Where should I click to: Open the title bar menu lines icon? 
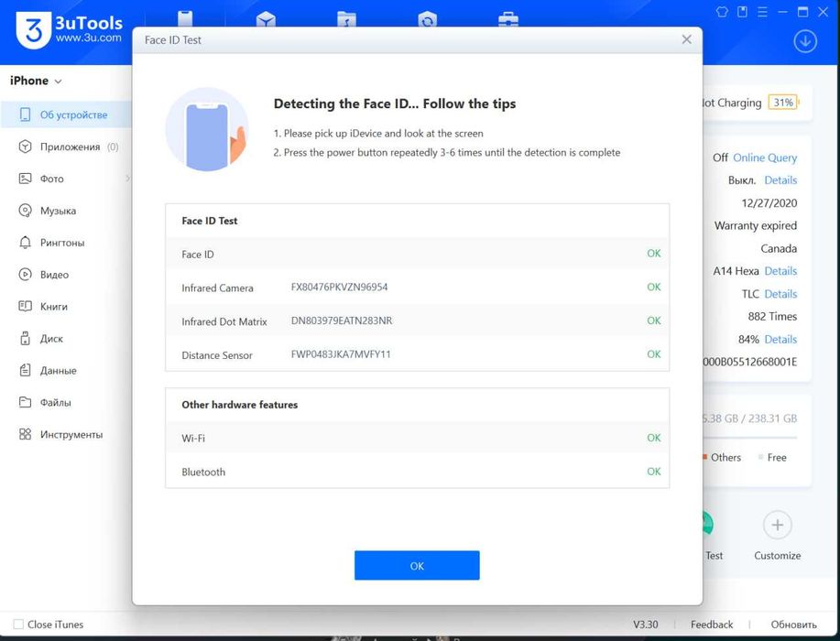(x=762, y=12)
